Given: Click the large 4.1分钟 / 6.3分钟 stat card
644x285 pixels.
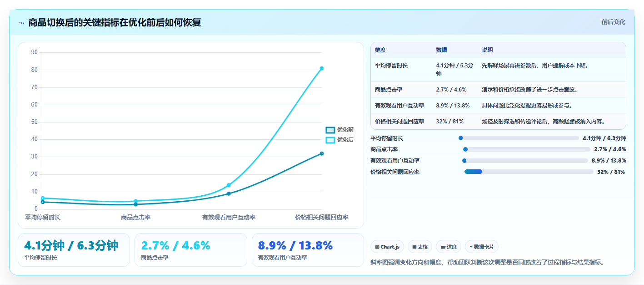Looking at the screenshot, I should point(74,250).
